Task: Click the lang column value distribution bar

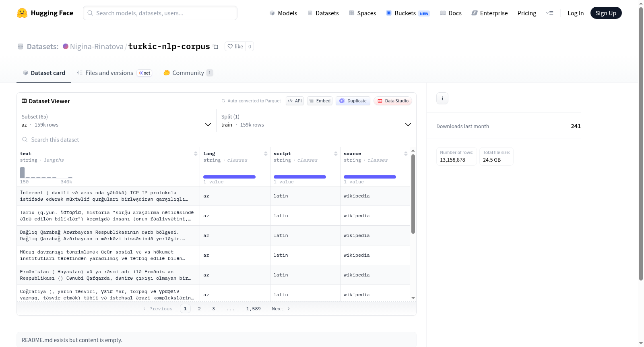Action: click(x=229, y=177)
